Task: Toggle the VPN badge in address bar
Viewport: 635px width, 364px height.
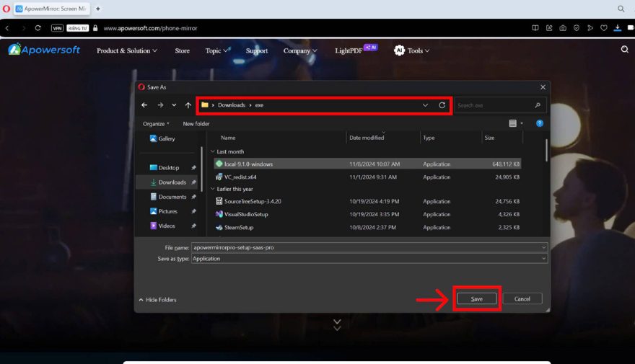Action: (58, 28)
